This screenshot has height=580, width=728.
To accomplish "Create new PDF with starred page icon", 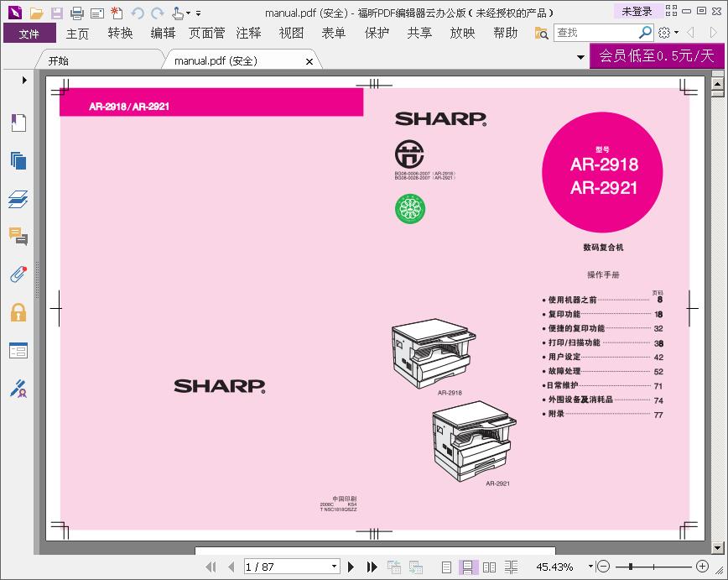I will (117, 13).
